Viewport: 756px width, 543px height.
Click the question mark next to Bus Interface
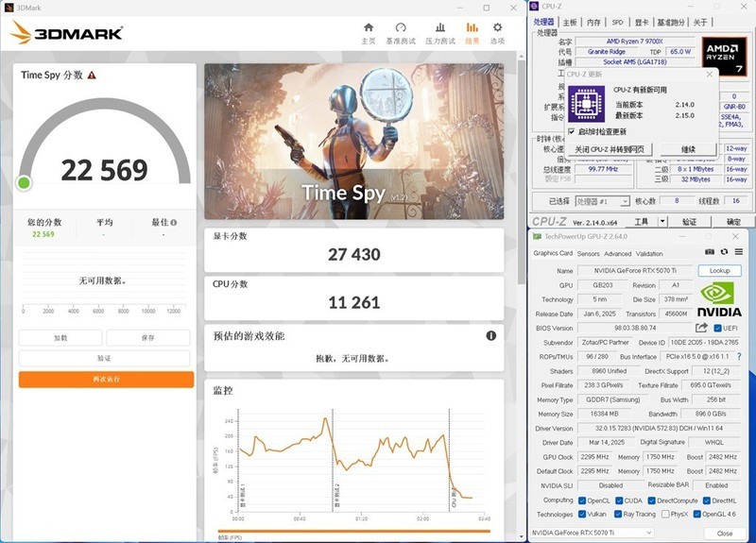click(x=739, y=357)
